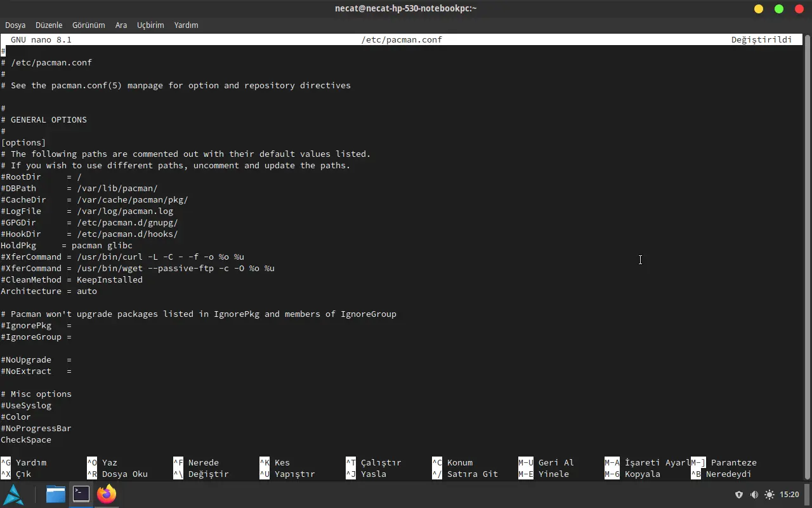Open the Ara menu
This screenshot has width=812, height=508.
coord(121,25)
